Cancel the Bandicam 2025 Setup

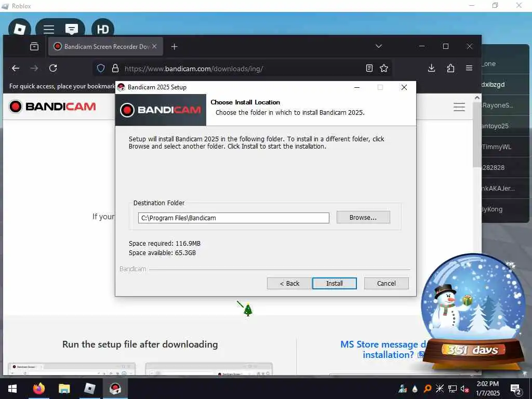tap(386, 283)
